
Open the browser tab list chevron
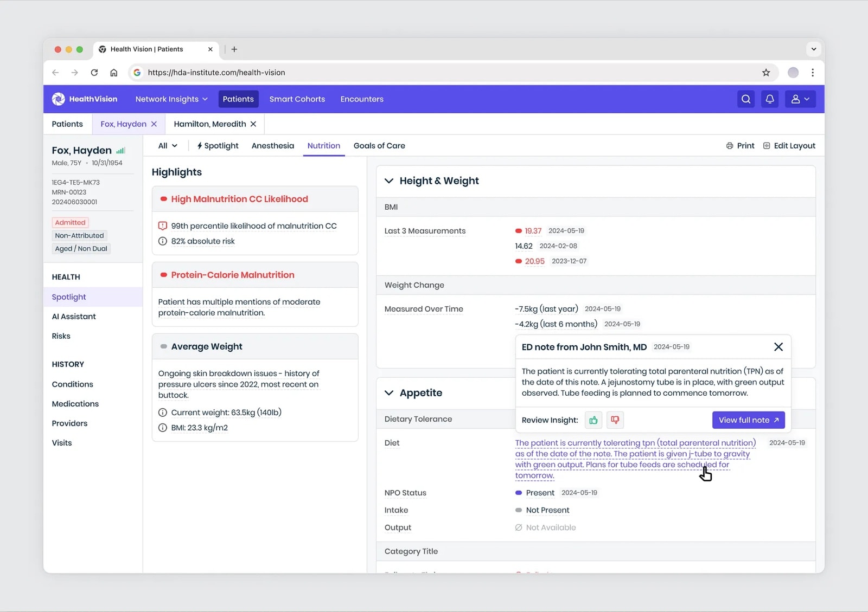pos(814,49)
